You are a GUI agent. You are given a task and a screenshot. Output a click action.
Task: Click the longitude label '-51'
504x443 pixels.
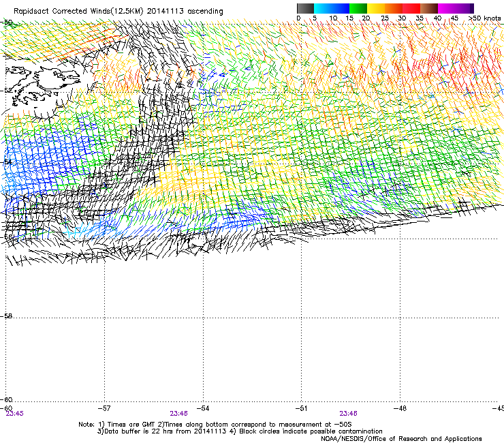click(x=301, y=408)
